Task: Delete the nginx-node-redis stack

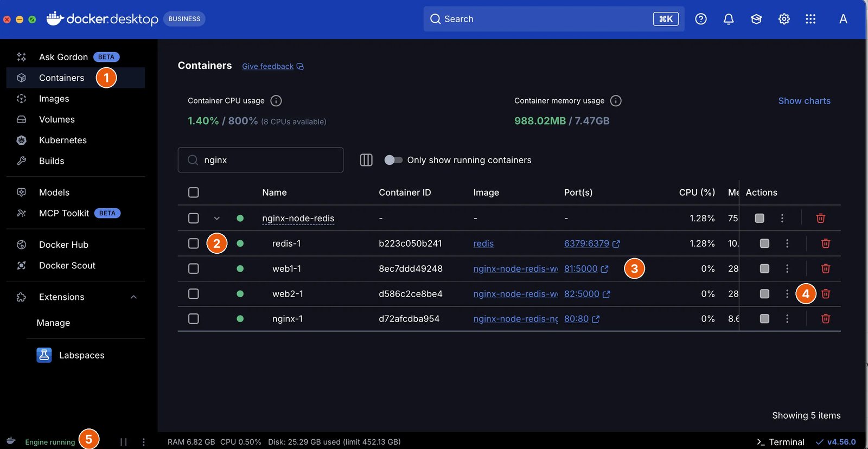Action: pos(821,218)
